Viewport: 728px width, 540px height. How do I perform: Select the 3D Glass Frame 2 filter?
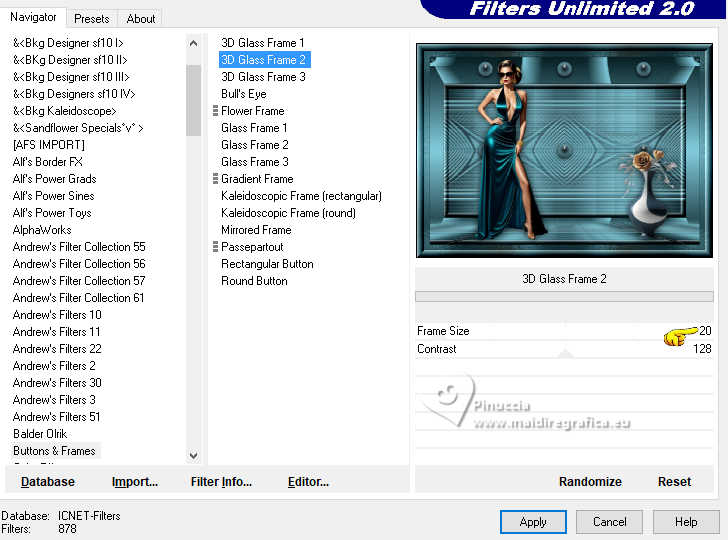click(264, 60)
